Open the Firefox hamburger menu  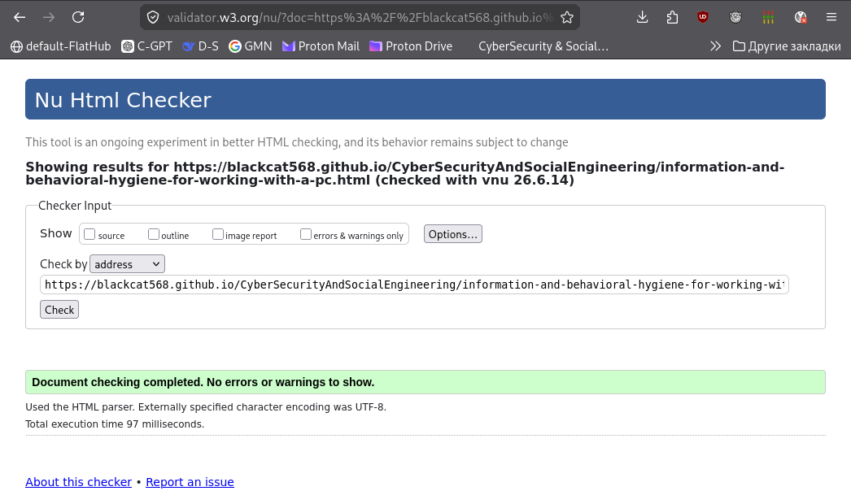(831, 17)
